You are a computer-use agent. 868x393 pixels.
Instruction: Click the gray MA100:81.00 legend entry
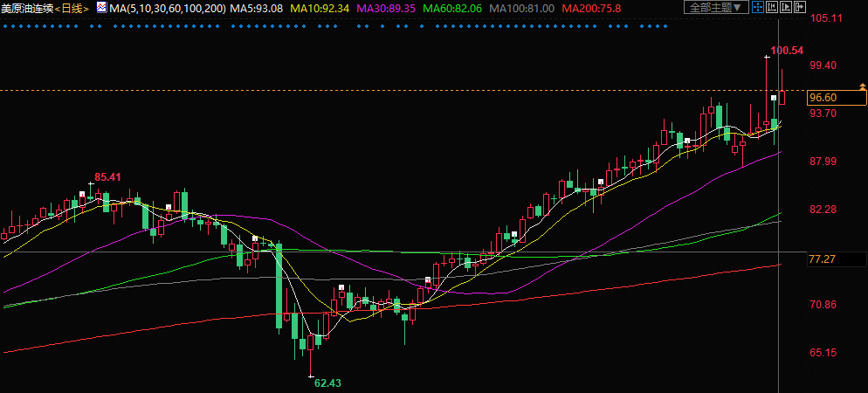(x=521, y=8)
